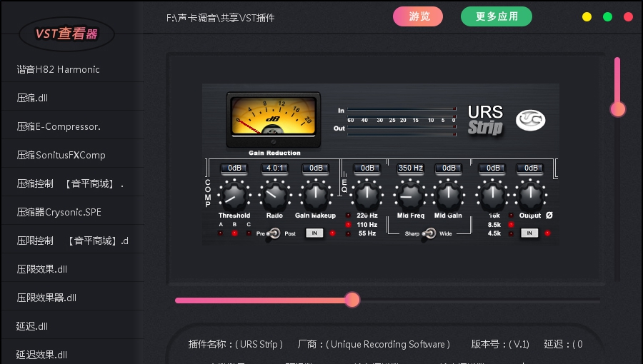Click the VST查看器 logo
The height and width of the screenshot is (364, 643).
(x=66, y=34)
